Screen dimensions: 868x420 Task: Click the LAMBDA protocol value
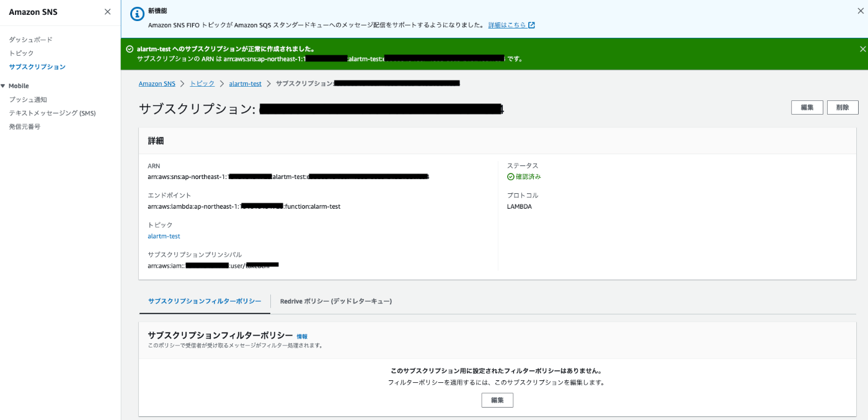[520, 206]
